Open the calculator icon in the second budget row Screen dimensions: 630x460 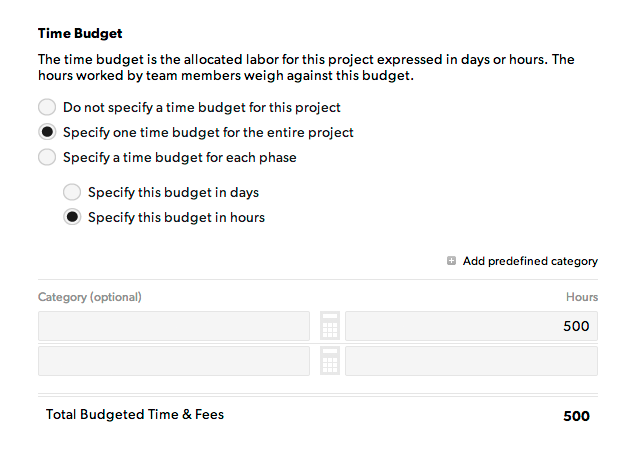click(330, 361)
